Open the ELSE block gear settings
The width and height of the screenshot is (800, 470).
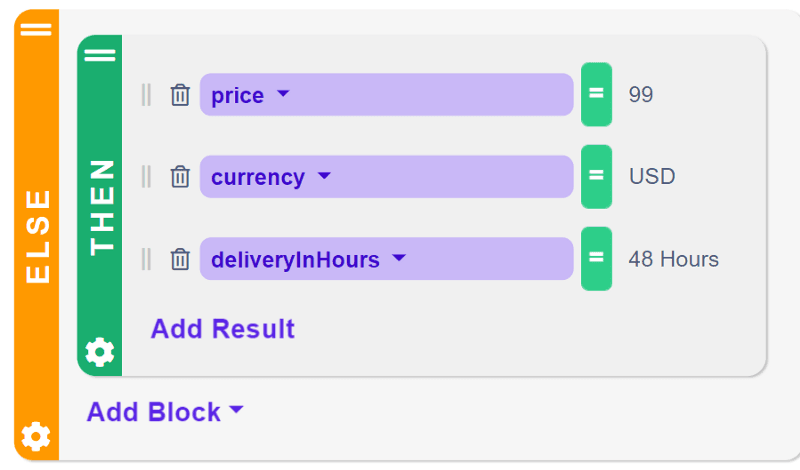pyautogui.click(x=36, y=436)
